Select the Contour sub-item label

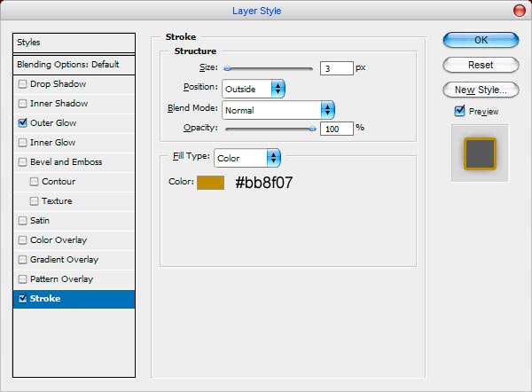(x=59, y=182)
